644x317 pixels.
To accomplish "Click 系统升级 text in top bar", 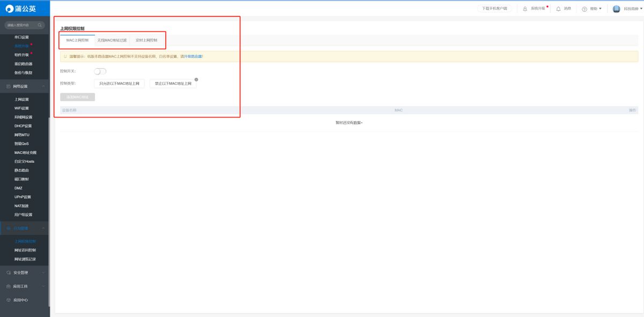I will point(538,9).
